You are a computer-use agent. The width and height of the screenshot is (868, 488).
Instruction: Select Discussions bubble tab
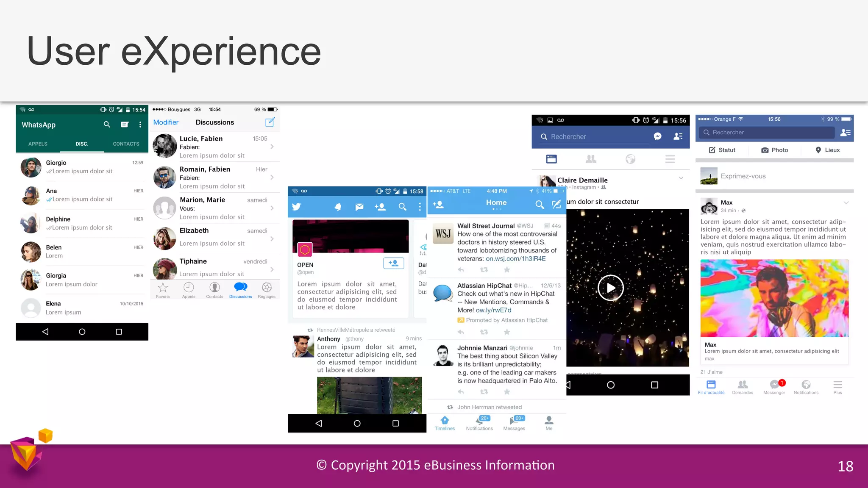pyautogui.click(x=241, y=290)
